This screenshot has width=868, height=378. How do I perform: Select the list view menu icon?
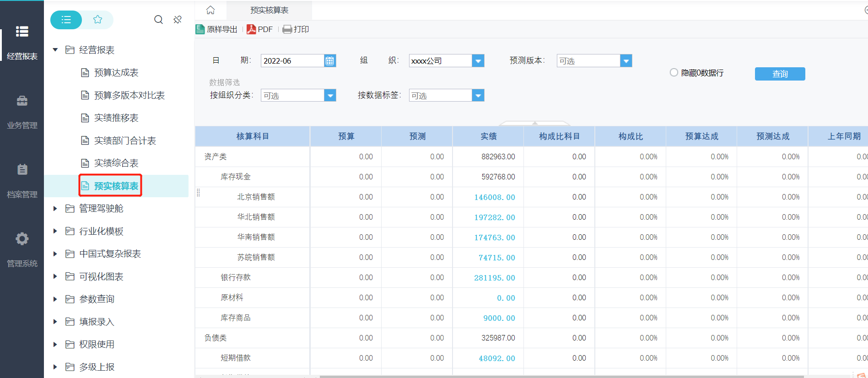pyautogui.click(x=66, y=20)
